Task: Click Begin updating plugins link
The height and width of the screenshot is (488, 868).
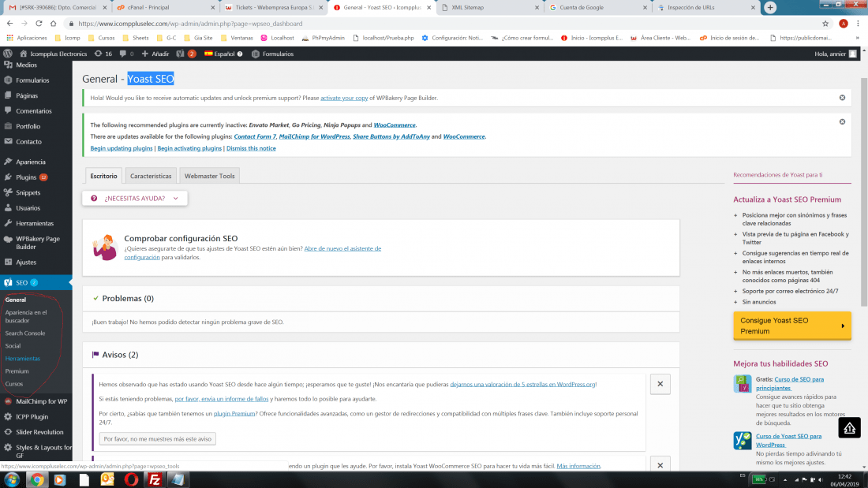Action: coord(122,148)
